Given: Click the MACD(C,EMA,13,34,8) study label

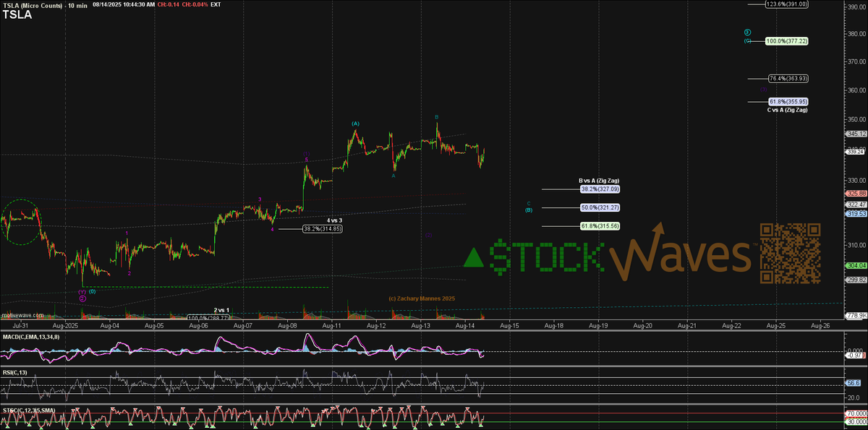Looking at the screenshot, I should 30,337.
